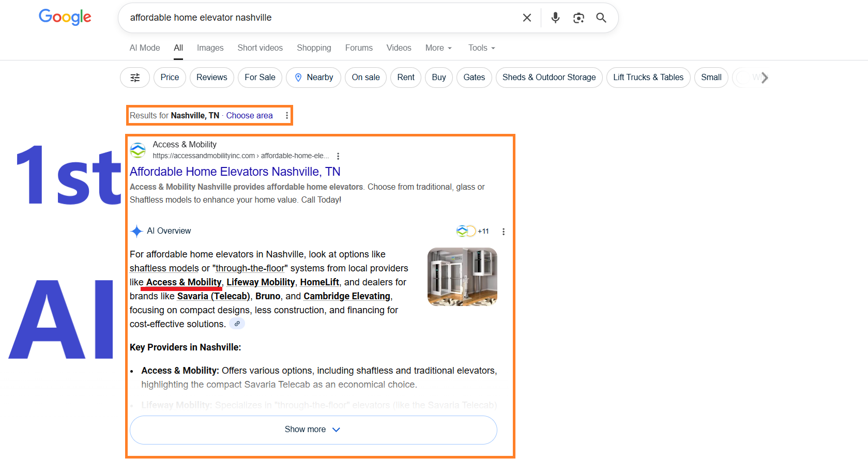The height and width of the screenshot is (459, 868).
Task: Expand AI Overview with Show more
Action: click(x=313, y=430)
